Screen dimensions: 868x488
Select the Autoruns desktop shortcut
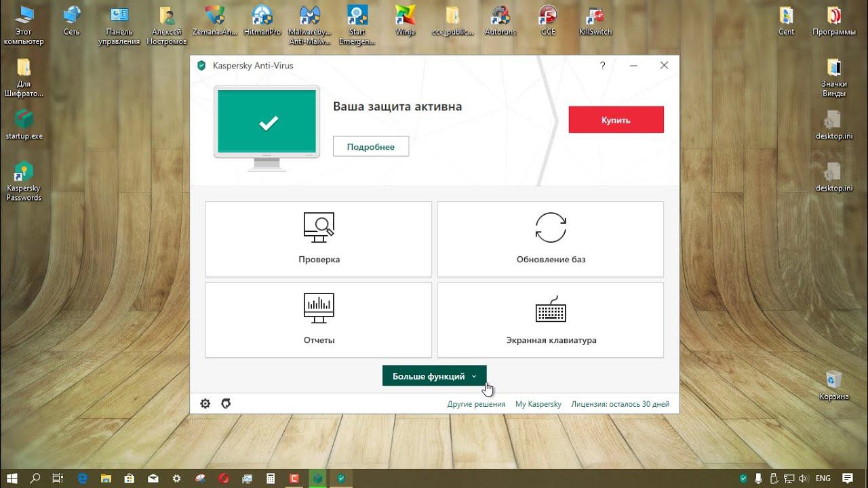(500, 21)
